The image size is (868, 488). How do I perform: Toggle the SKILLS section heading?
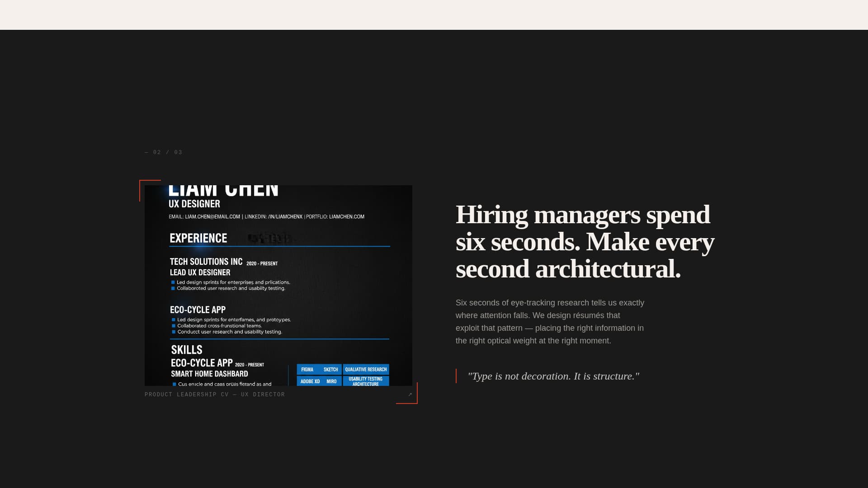click(x=187, y=350)
